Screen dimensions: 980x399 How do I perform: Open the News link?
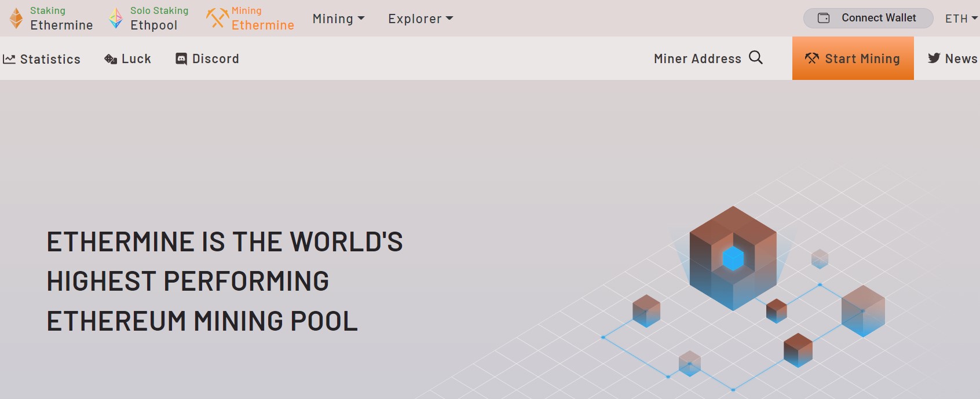(953, 58)
